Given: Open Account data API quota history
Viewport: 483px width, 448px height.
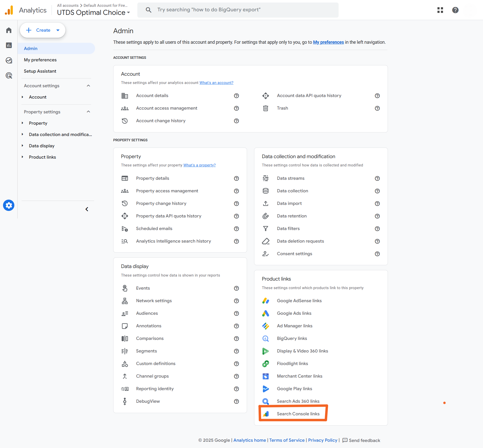Looking at the screenshot, I should click(309, 96).
